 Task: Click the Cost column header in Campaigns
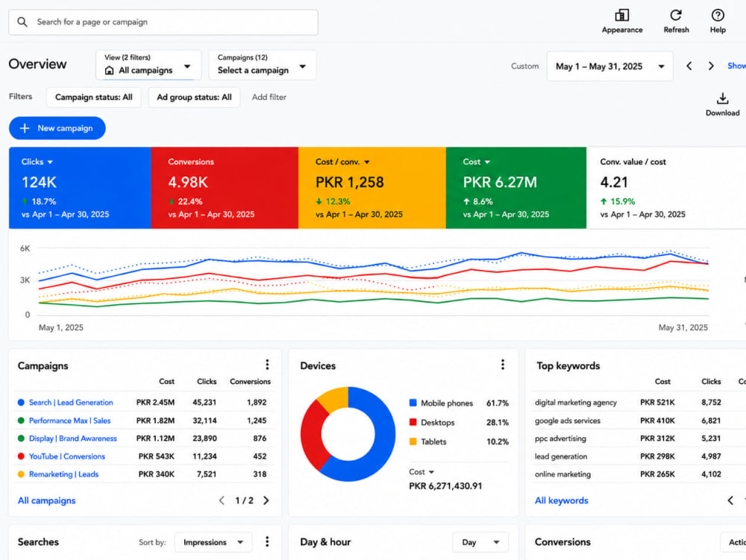pyautogui.click(x=166, y=382)
